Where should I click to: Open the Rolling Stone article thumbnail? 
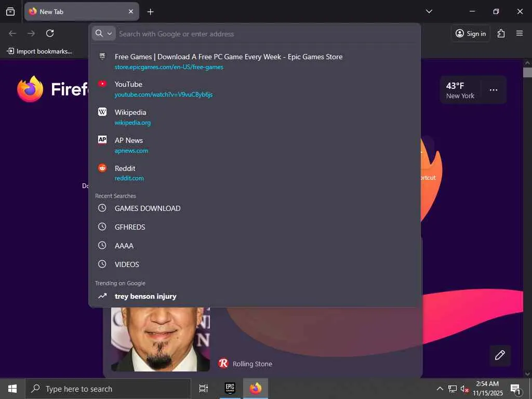[161, 339]
